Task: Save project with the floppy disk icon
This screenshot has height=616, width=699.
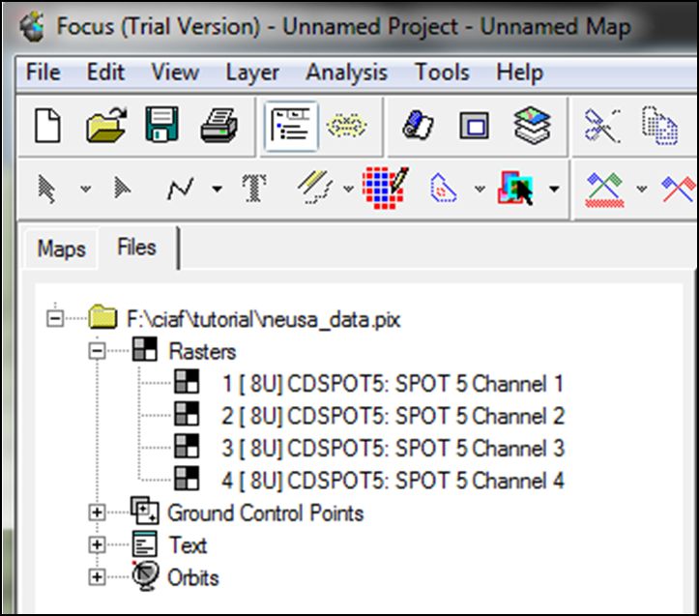Action: pyautogui.click(x=161, y=125)
